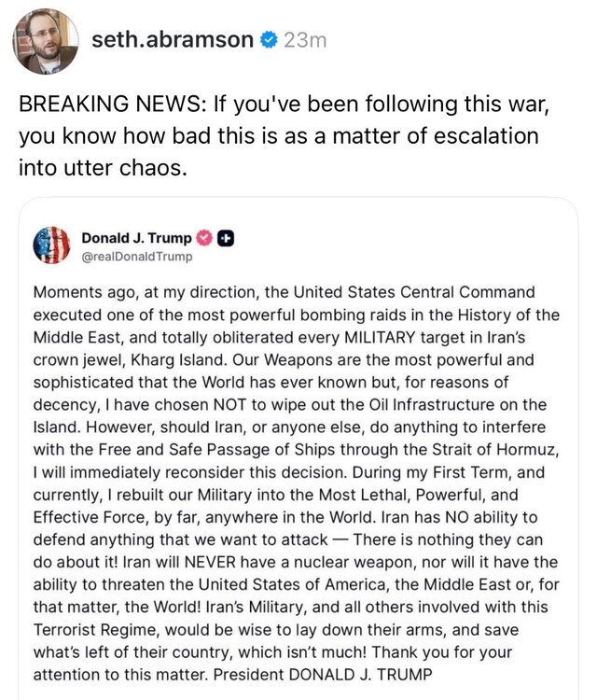Open seth.abramson's profile picture
The image size is (597, 700).
click(x=45, y=42)
